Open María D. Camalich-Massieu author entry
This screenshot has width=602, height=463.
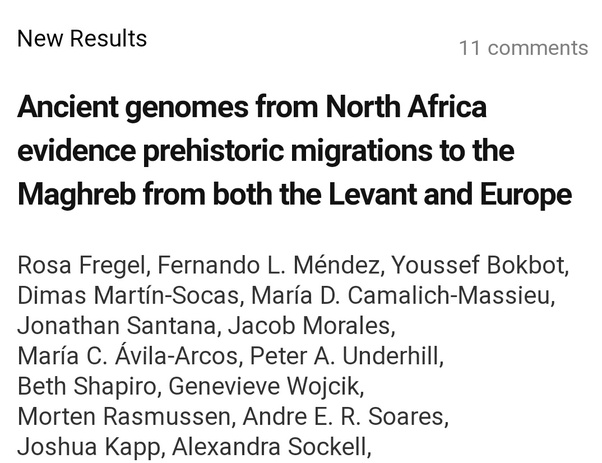point(401,296)
